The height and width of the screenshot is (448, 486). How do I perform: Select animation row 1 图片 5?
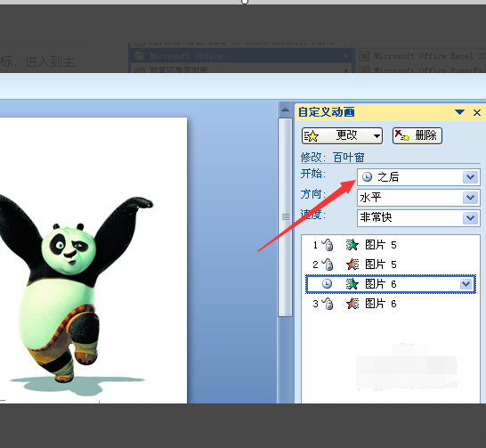[391, 245]
